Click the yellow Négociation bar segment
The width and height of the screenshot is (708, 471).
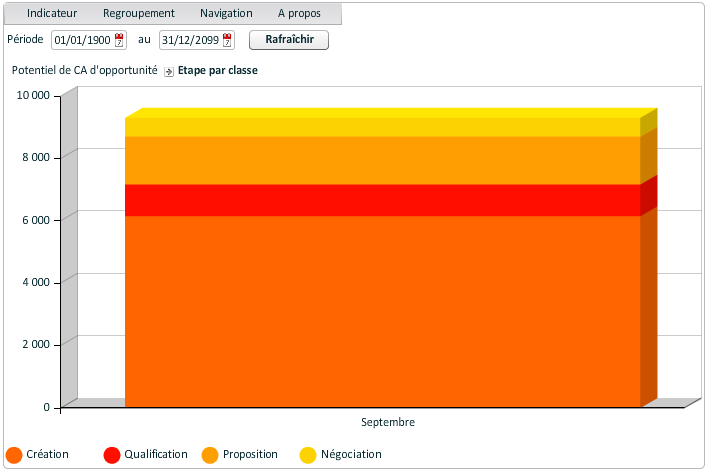[x=382, y=127]
